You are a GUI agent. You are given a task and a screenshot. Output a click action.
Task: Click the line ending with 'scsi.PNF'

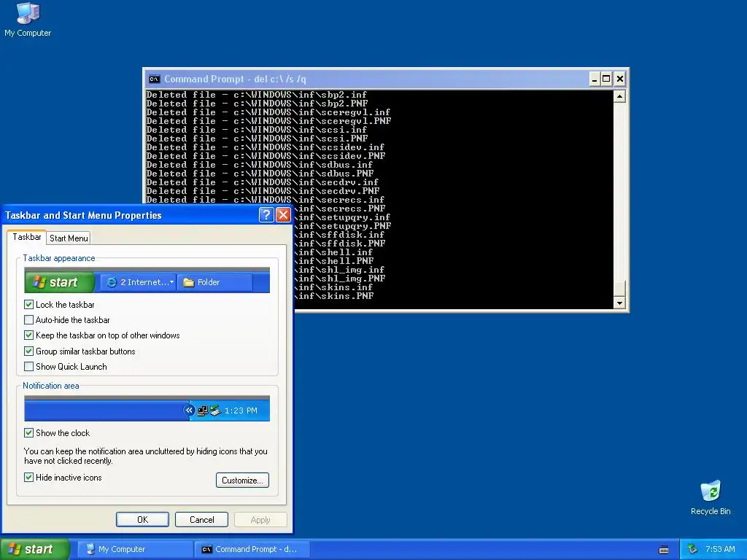tap(257, 139)
